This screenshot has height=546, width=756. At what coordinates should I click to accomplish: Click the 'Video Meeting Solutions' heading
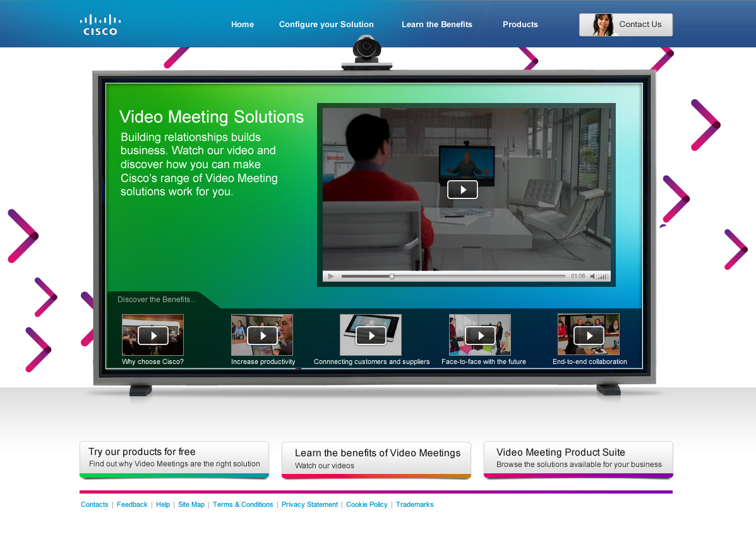(x=212, y=117)
